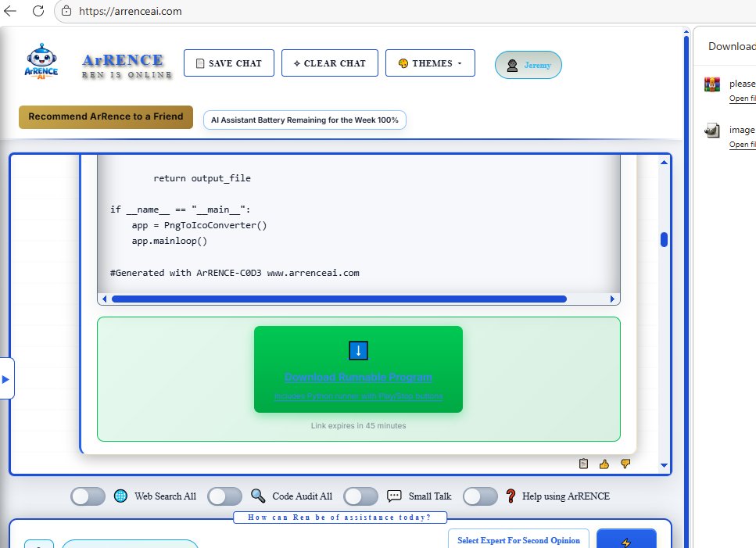The width and height of the screenshot is (756, 548).
Task: Give the response a thumbs down
Action: point(625,464)
